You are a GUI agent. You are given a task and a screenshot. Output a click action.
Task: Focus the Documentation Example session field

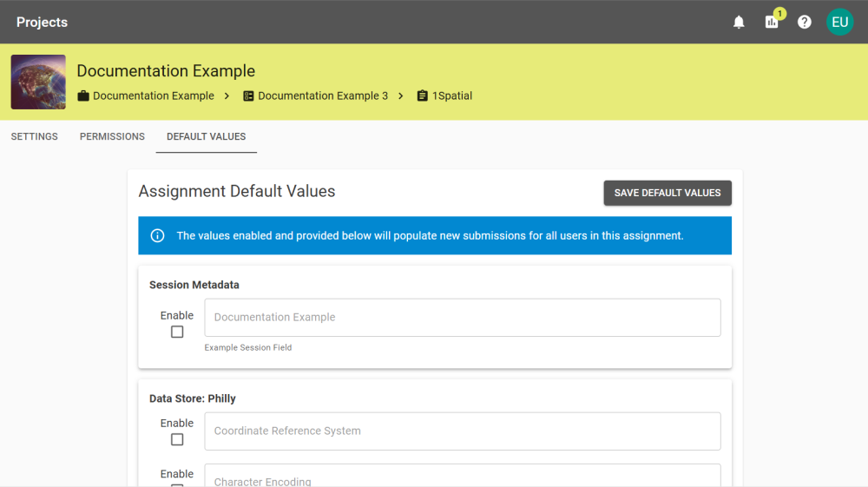tap(463, 318)
